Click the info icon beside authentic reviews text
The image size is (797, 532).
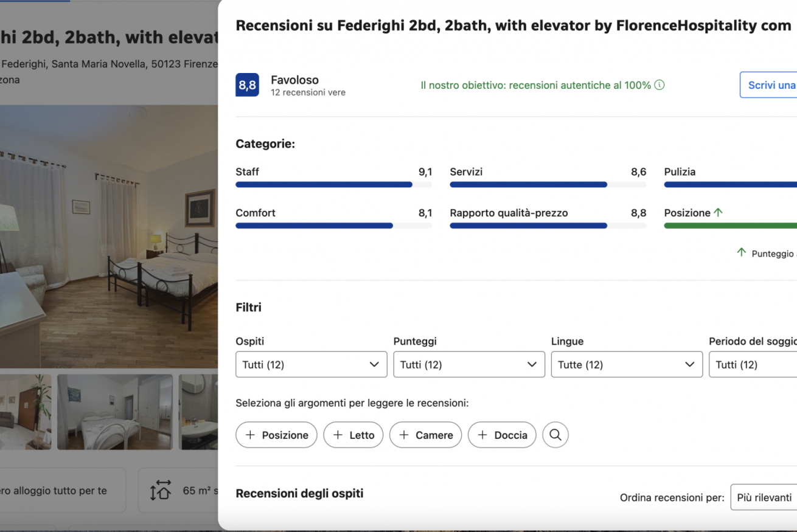pyautogui.click(x=659, y=85)
